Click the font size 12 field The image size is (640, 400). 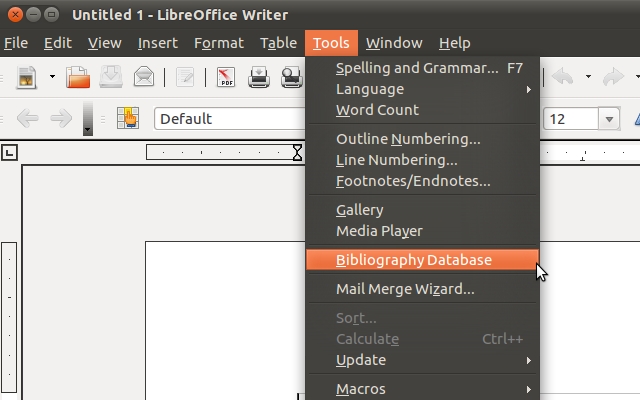tap(571, 119)
